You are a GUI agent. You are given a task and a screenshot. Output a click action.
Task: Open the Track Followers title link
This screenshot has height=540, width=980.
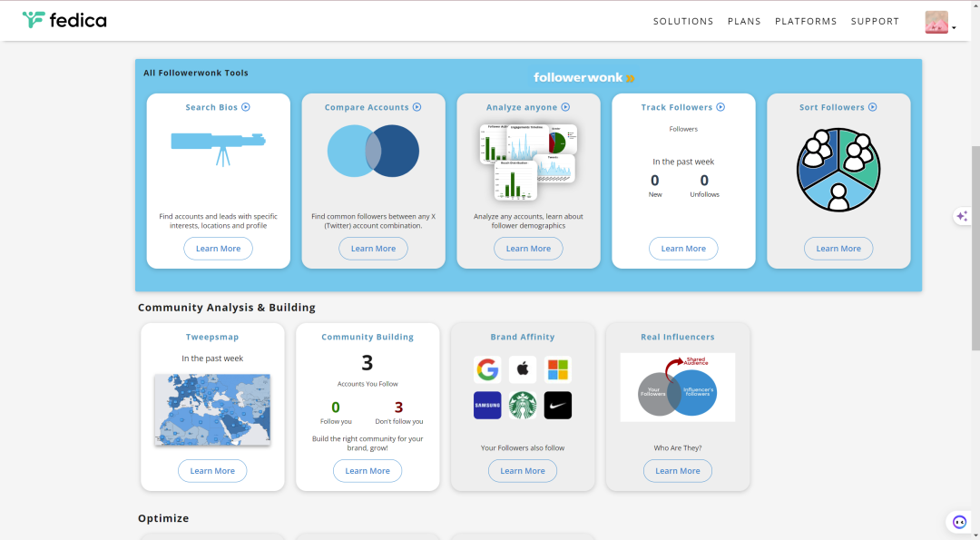point(676,107)
